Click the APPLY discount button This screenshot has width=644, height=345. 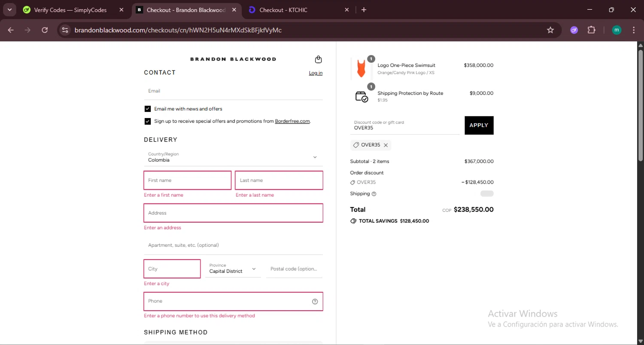click(x=479, y=125)
